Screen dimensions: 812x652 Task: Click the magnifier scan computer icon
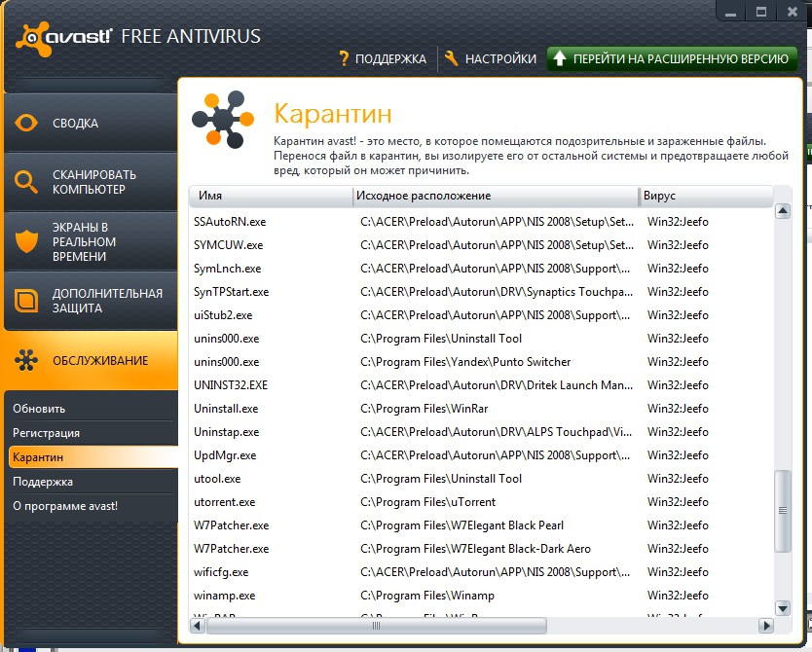(26, 182)
